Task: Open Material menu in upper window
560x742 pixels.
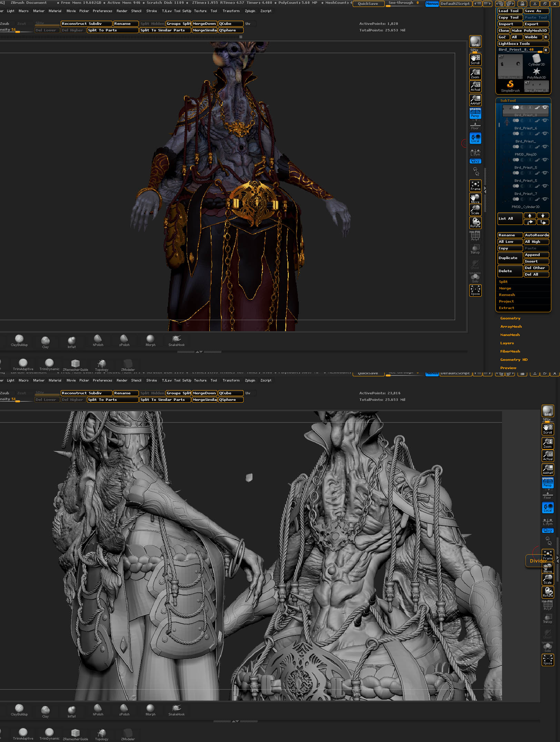Action: pyautogui.click(x=55, y=11)
